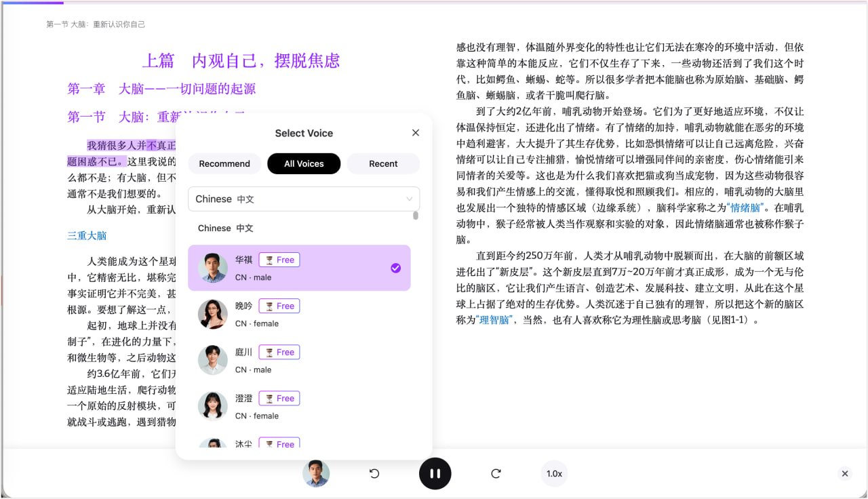The image size is (868, 499).
Task: Switch to the Recommend tab
Action: coord(224,163)
